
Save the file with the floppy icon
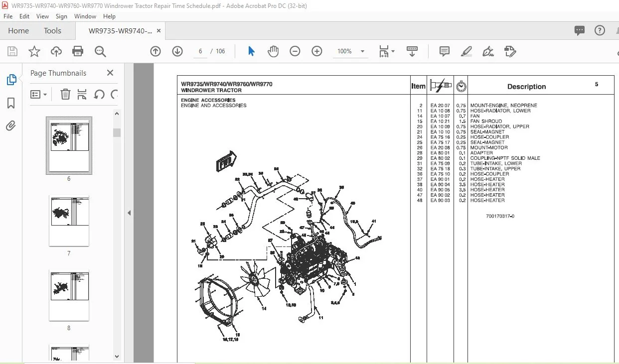pos(12,51)
